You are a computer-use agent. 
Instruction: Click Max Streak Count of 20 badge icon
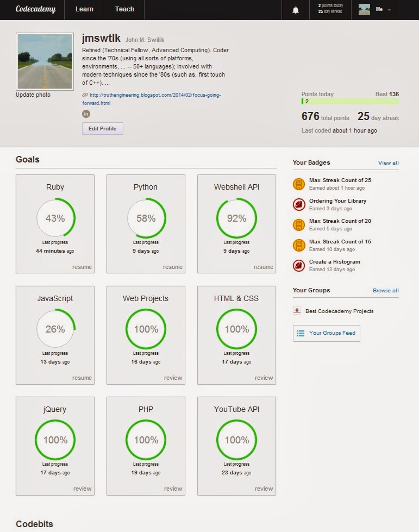[299, 225]
